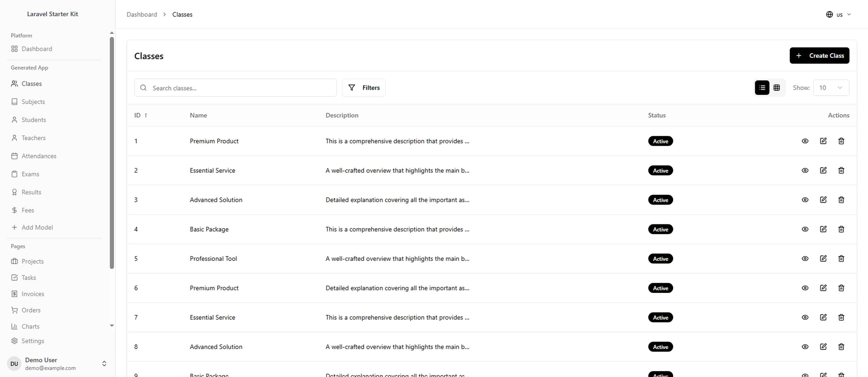Delete class 4 Basic Package
Image resolution: width=868 pixels, height=377 pixels.
pyautogui.click(x=841, y=229)
